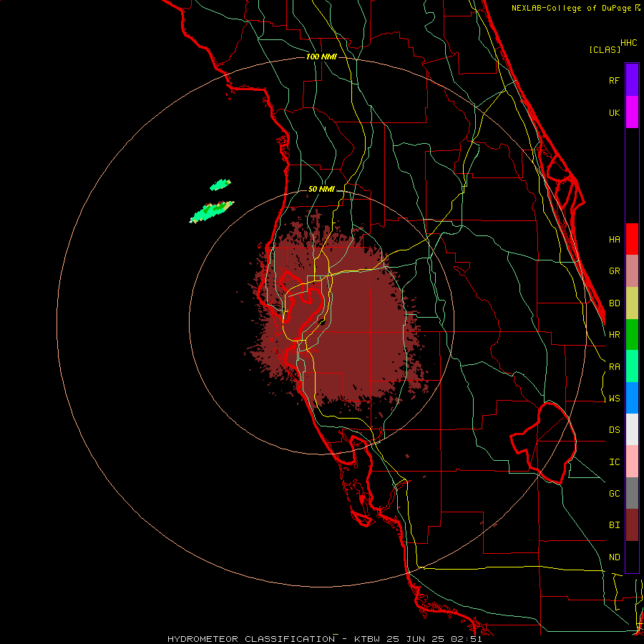Image resolution: width=644 pixels, height=644 pixels.
Task: Click the "[CLAS]" legend unit label
Action: (605, 49)
